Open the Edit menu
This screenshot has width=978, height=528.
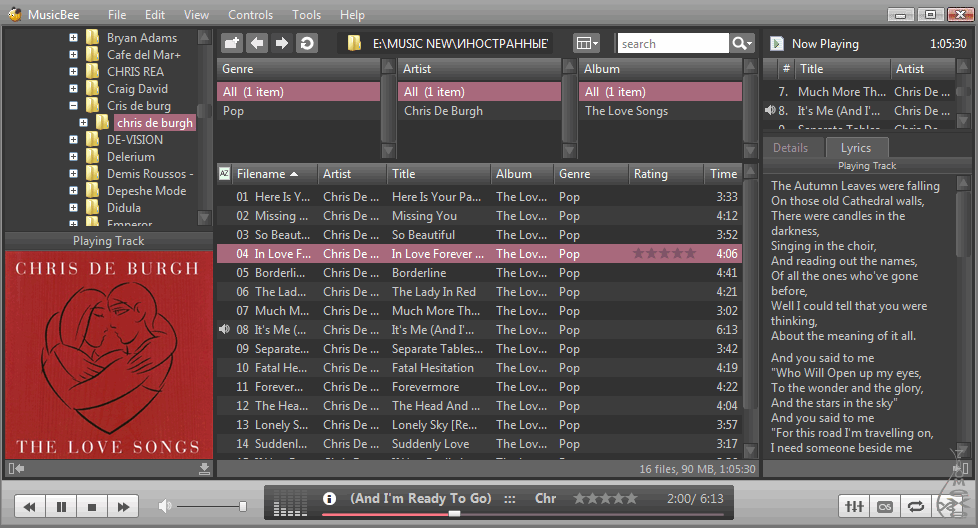click(x=155, y=14)
